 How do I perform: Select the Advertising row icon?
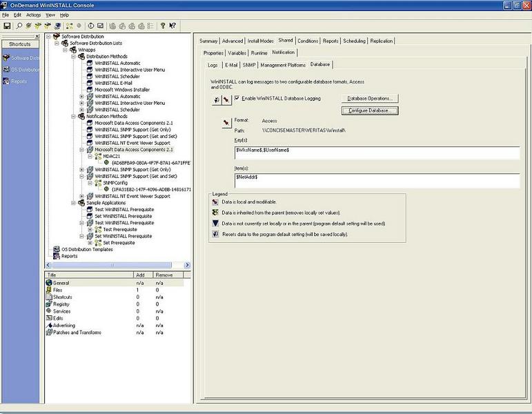pos(49,325)
